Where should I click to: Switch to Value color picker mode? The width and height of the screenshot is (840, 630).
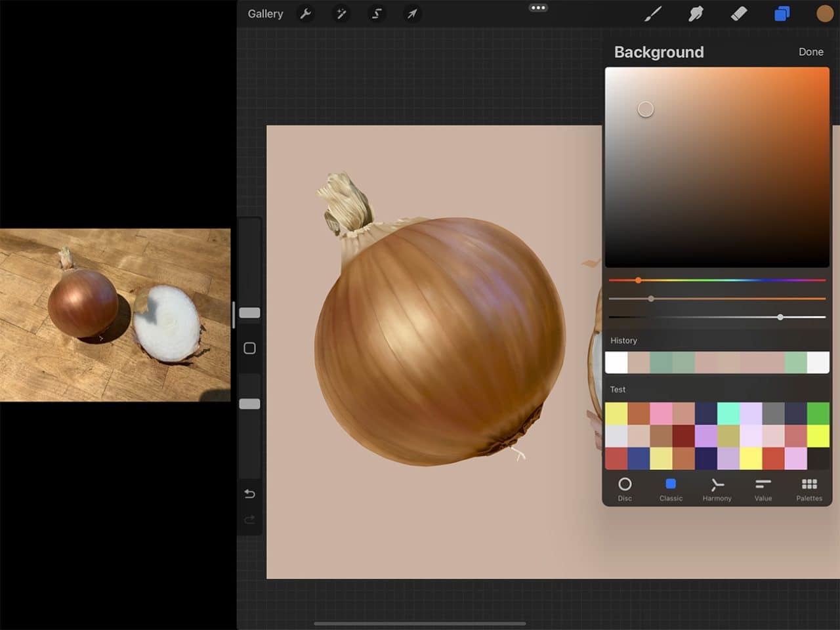(x=763, y=488)
